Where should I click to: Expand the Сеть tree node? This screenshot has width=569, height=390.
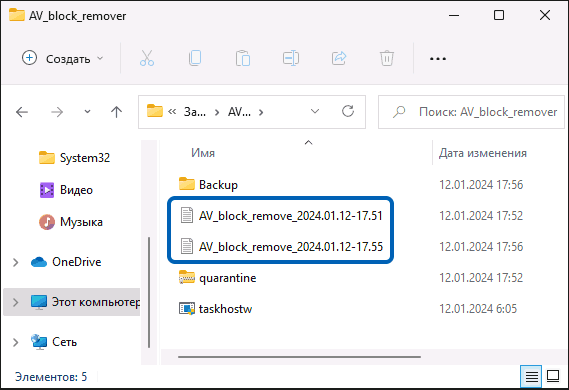click(x=16, y=342)
